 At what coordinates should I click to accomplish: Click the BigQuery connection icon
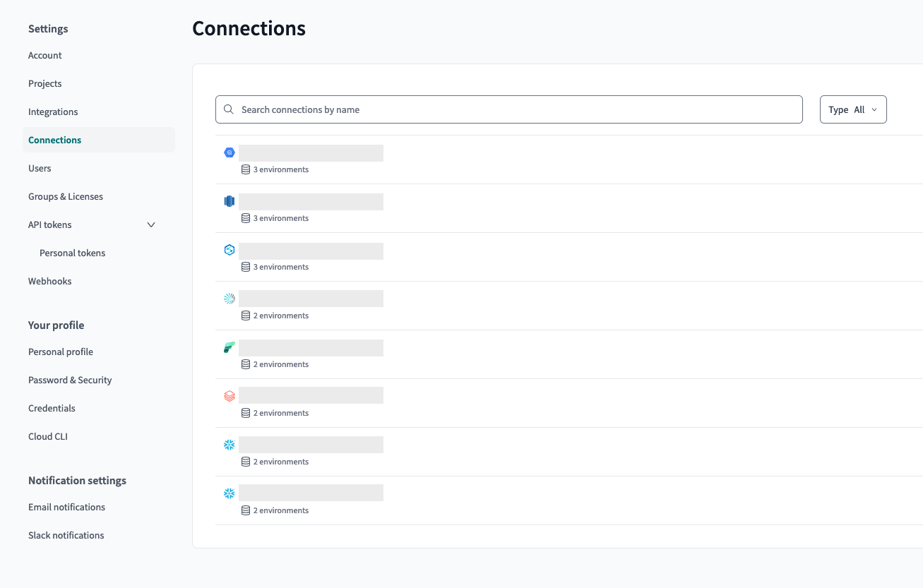click(229, 152)
